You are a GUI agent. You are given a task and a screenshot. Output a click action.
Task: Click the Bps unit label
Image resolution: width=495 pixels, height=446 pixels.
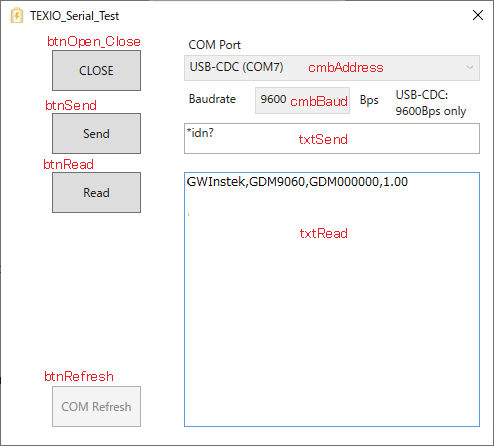(x=369, y=100)
